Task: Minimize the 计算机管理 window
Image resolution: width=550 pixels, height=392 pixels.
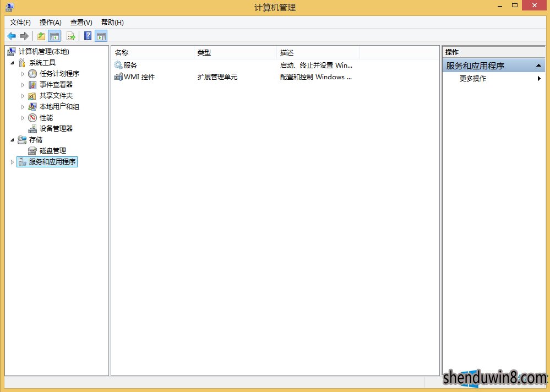Action: tap(500, 6)
